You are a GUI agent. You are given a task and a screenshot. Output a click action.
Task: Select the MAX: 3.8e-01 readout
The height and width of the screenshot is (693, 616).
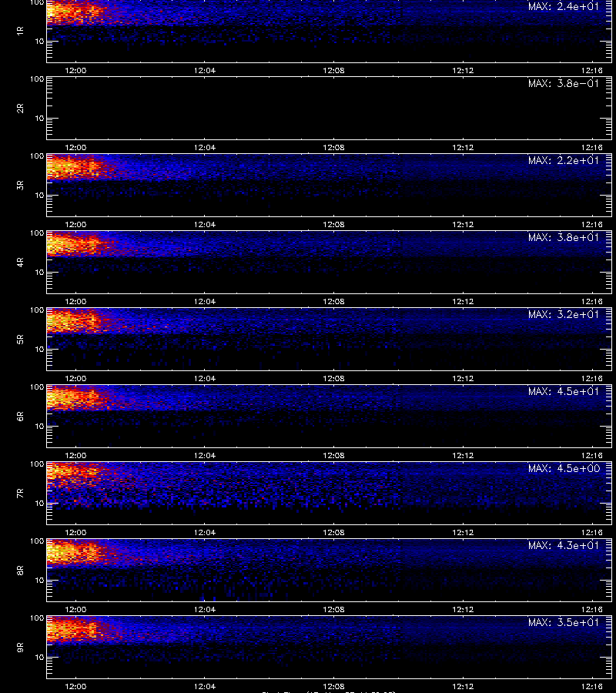click(564, 83)
